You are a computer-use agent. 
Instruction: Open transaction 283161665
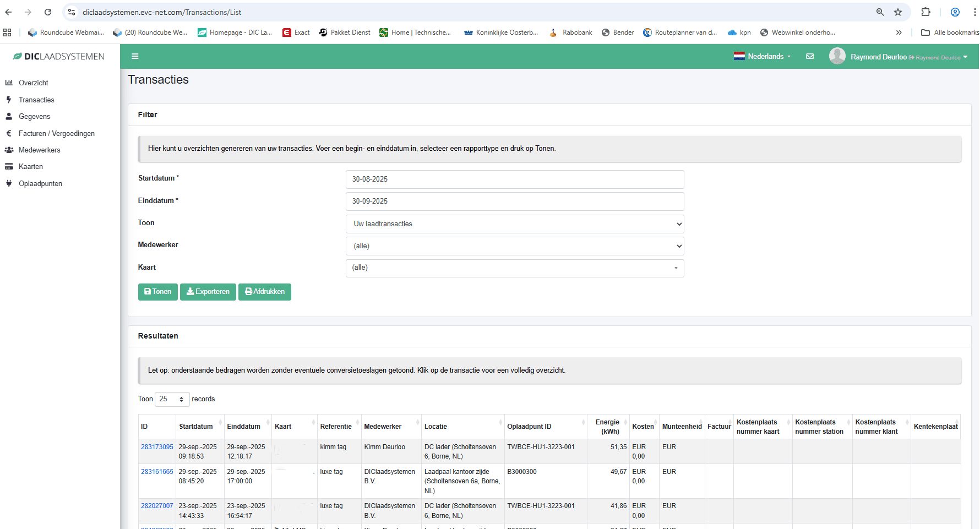pyautogui.click(x=157, y=472)
